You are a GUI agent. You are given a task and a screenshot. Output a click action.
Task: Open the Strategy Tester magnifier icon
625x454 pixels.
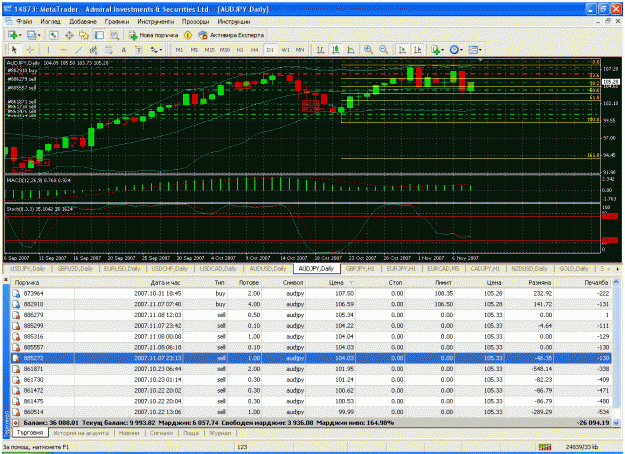pyautogui.click(x=114, y=35)
